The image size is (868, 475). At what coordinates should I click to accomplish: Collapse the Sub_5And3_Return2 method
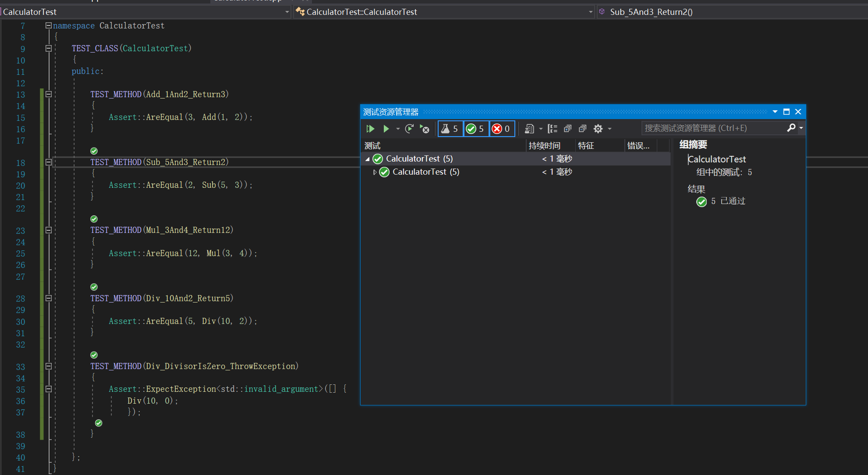[x=49, y=162]
